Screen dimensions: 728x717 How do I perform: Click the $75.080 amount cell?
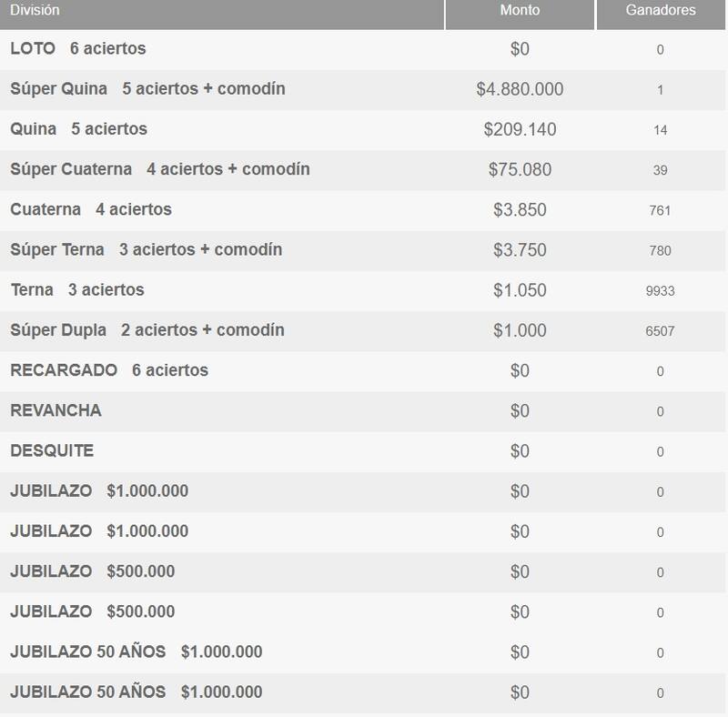pos(520,169)
